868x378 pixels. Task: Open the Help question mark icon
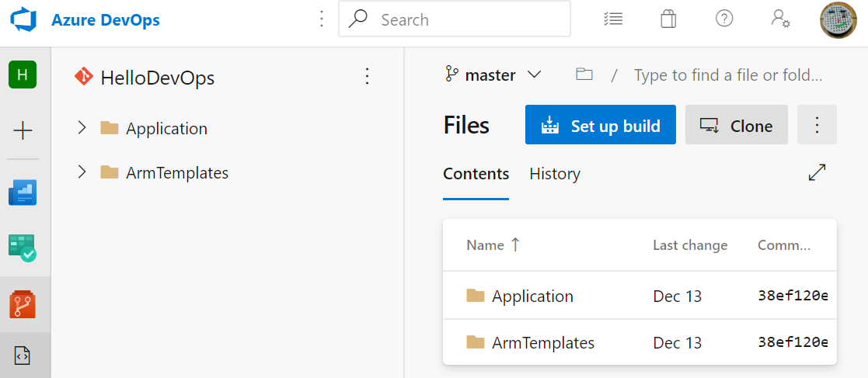pos(724,19)
